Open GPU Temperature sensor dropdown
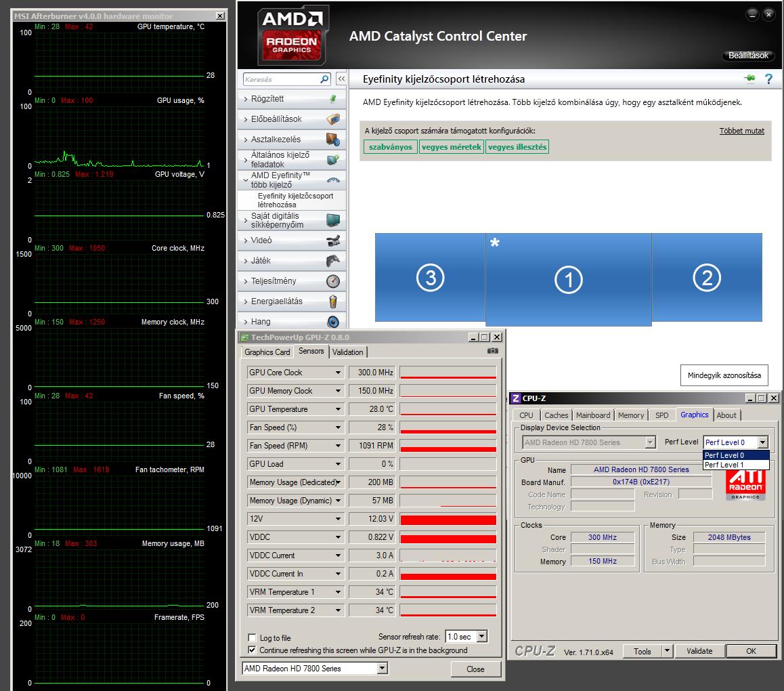The height and width of the screenshot is (691, 784). coord(338,409)
